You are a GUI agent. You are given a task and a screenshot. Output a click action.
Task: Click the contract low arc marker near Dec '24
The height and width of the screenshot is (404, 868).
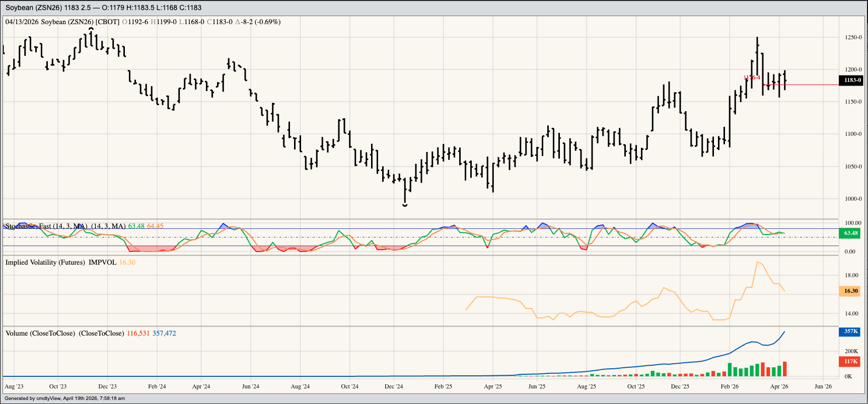point(405,205)
